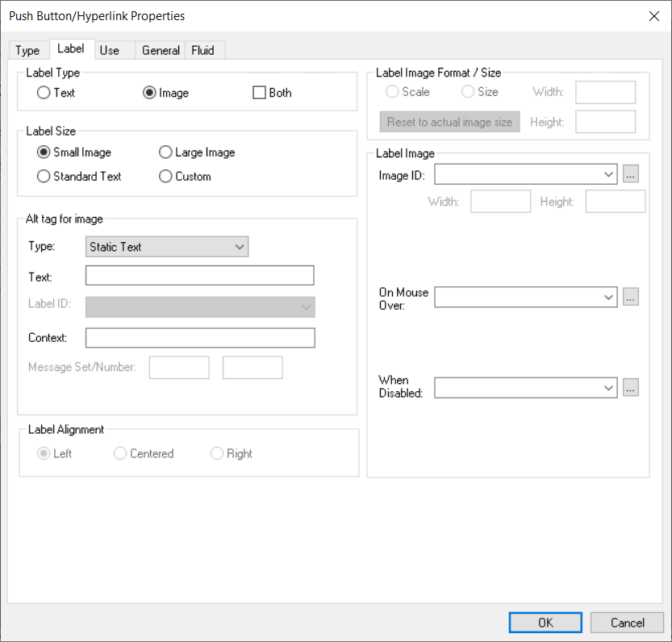Switch to the Fluid tab

click(203, 50)
